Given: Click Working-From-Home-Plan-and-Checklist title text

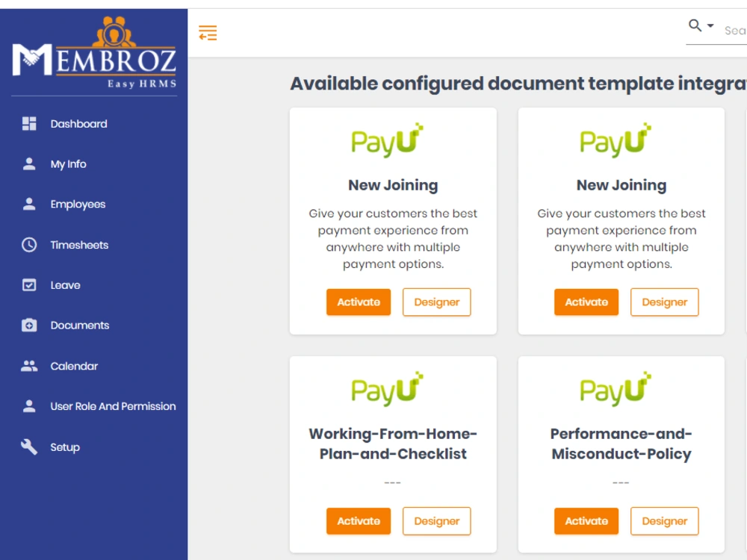Looking at the screenshot, I should coord(393,444).
